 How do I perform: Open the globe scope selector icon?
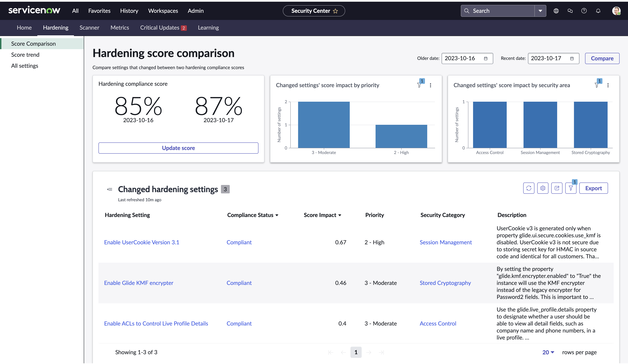[x=556, y=11]
